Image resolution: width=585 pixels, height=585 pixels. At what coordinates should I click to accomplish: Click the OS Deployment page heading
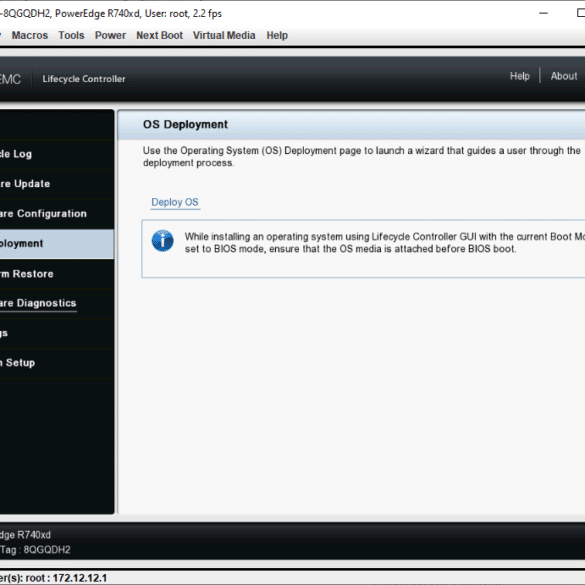tap(185, 125)
